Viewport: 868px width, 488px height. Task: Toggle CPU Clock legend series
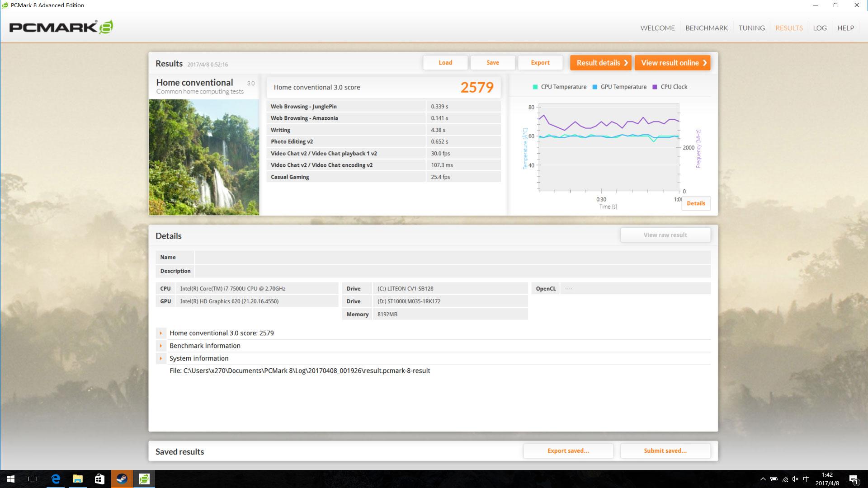[670, 87]
